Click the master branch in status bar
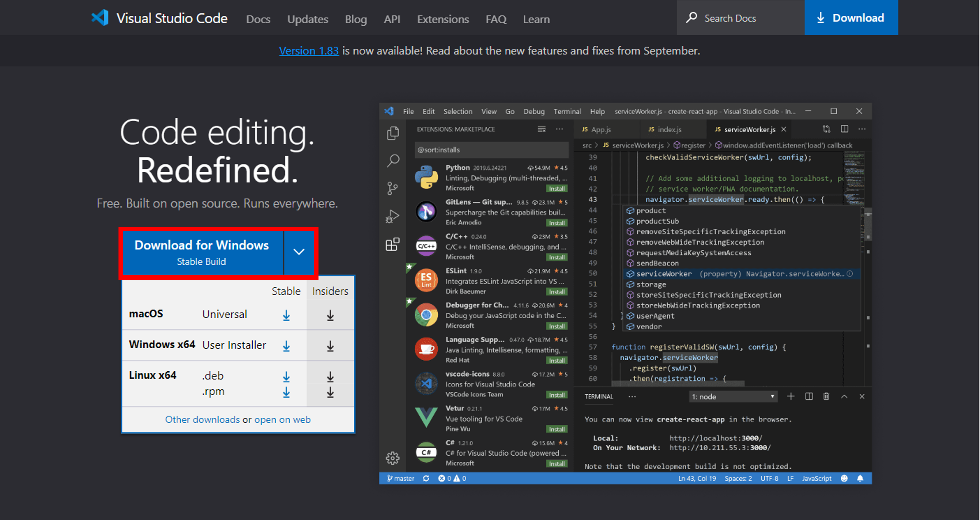 click(400, 478)
